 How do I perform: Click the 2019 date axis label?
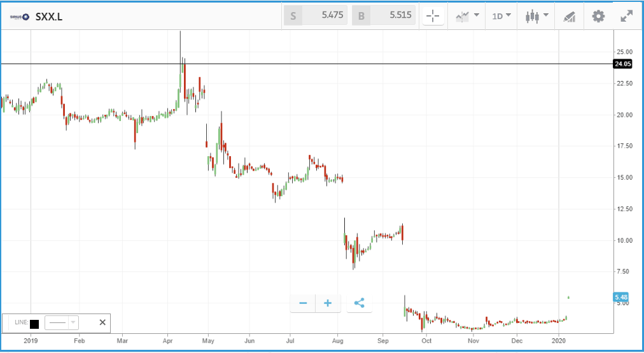tap(31, 341)
